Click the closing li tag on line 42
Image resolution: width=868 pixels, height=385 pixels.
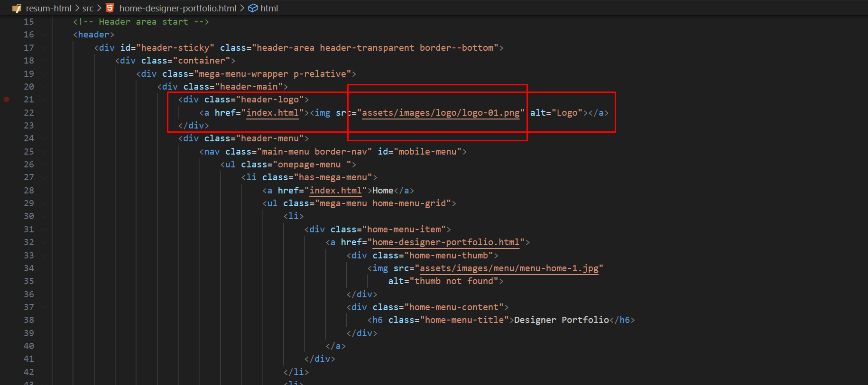pyautogui.click(x=296, y=372)
